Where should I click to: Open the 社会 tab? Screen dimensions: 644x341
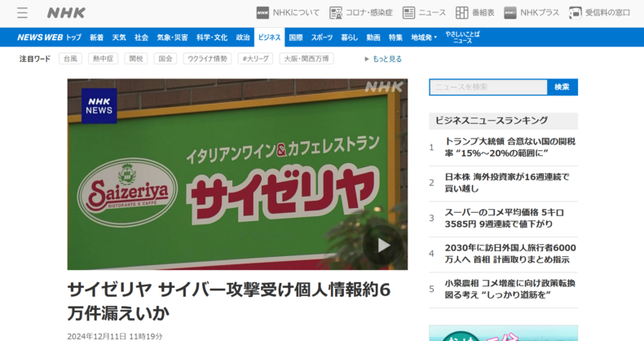click(x=141, y=38)
